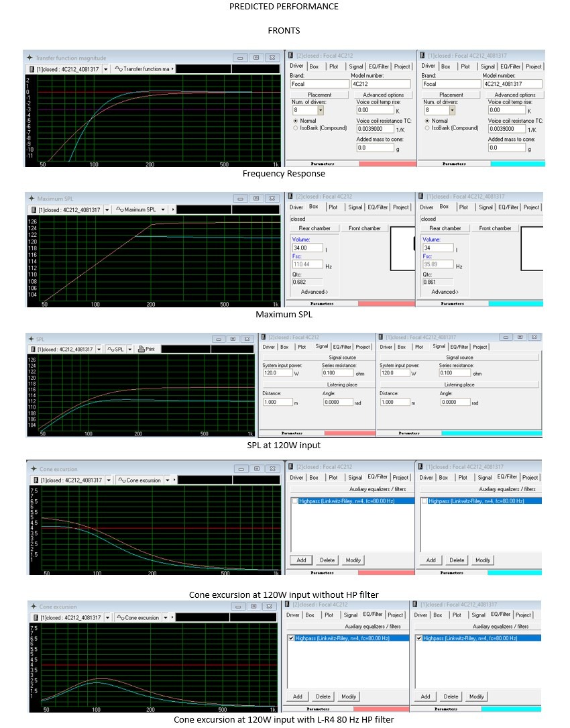Click the Volume field showing 34.00
Screen dimensions: 570x728
(x=307, y=248)
